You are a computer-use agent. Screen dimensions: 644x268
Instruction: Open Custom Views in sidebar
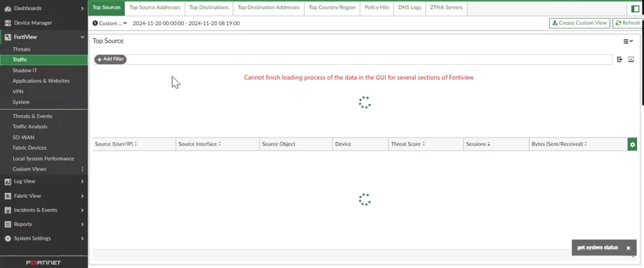[x=29, y=169]
